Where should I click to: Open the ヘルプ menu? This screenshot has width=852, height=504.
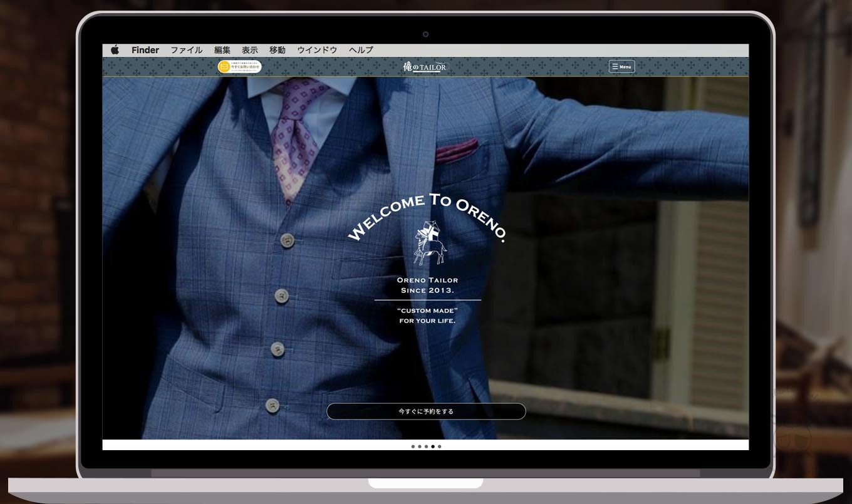pyautogui.click(x=361, y=50)
